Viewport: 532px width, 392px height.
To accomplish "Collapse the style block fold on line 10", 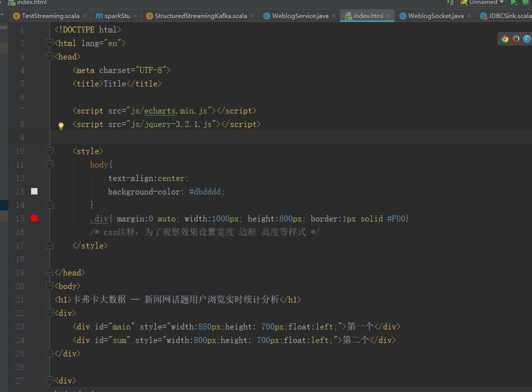I will click(50, 150).
